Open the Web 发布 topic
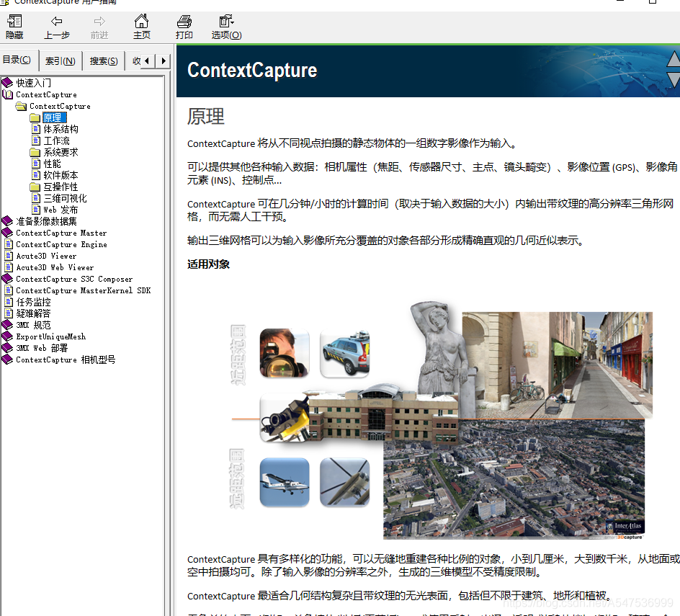The image size is (680, 616). click(x=61, y=210)
